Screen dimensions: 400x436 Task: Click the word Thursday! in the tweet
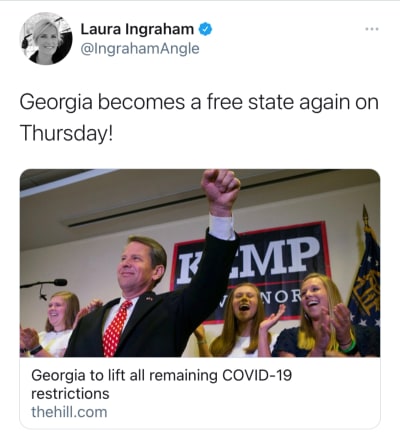(x=66, y=133)
